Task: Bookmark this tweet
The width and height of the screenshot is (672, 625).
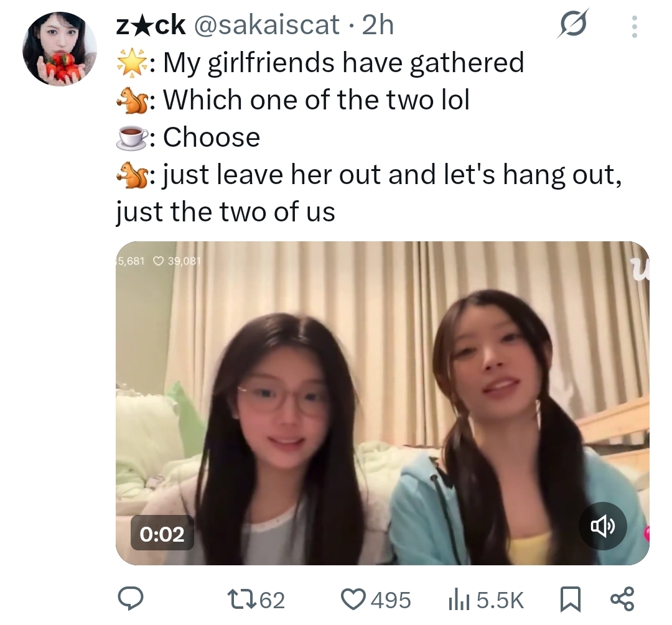Action: pos(571,600)
